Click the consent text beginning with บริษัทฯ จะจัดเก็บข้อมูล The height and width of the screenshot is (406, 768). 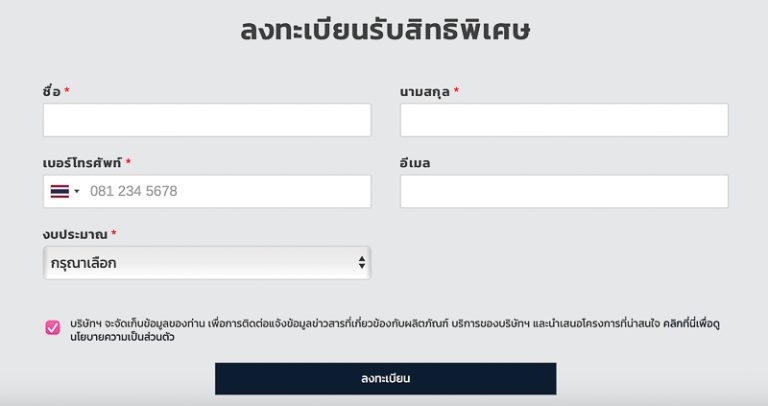pyautogui.click(x=395, y=330)
